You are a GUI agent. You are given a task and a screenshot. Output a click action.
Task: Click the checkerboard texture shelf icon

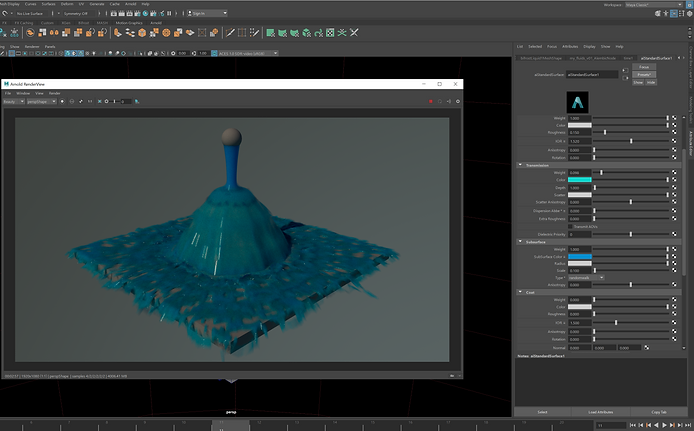click(330, 33)
